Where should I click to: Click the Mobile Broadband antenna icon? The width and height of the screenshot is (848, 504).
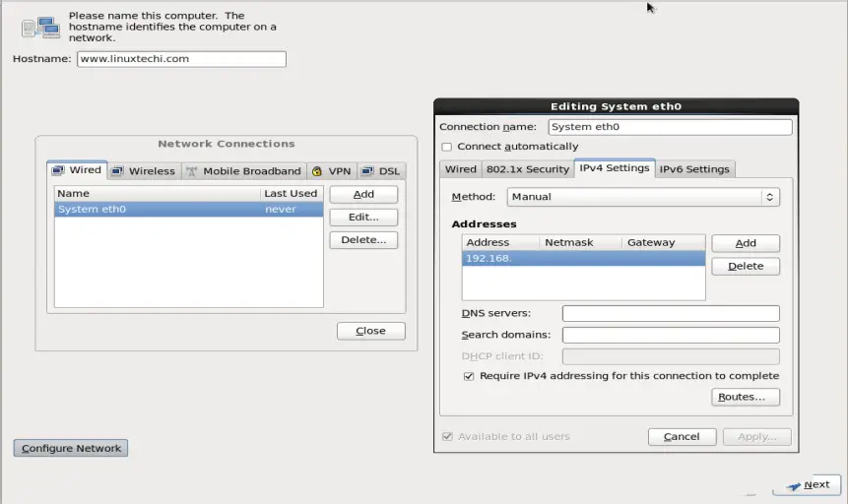tap(191, 171)
